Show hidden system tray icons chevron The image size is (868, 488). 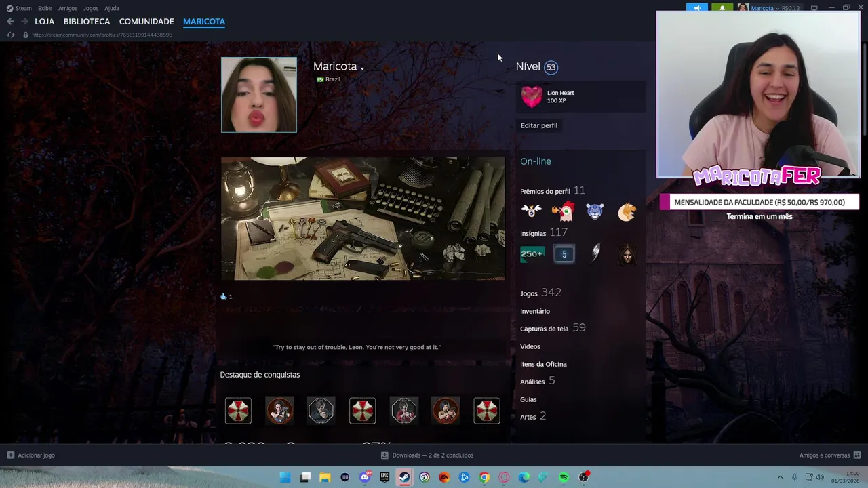tap(780, 477)
